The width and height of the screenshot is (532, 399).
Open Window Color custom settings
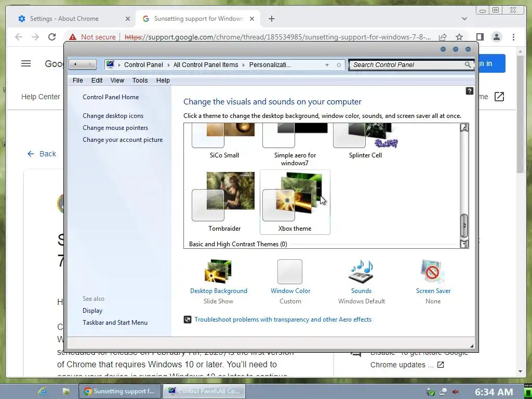point(290,271)
